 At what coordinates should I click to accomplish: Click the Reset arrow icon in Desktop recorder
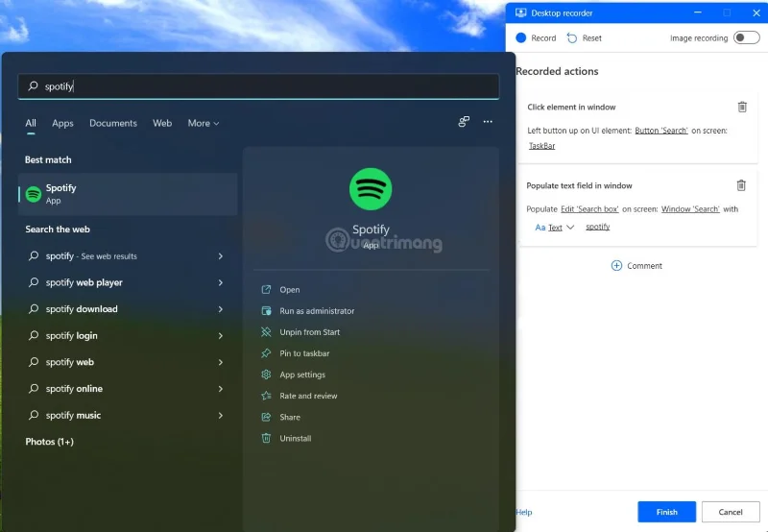pos(571,37)
